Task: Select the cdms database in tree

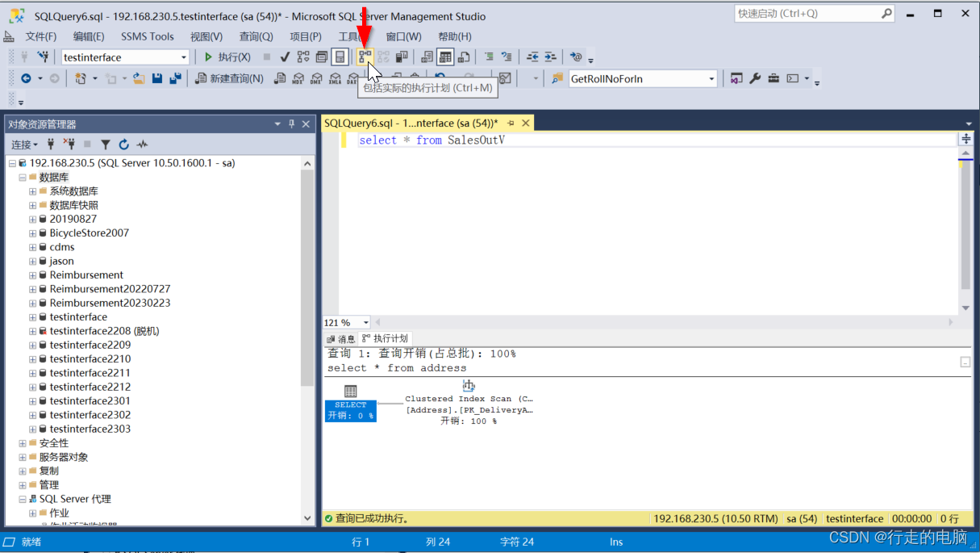Action: [x=62, y=247]
